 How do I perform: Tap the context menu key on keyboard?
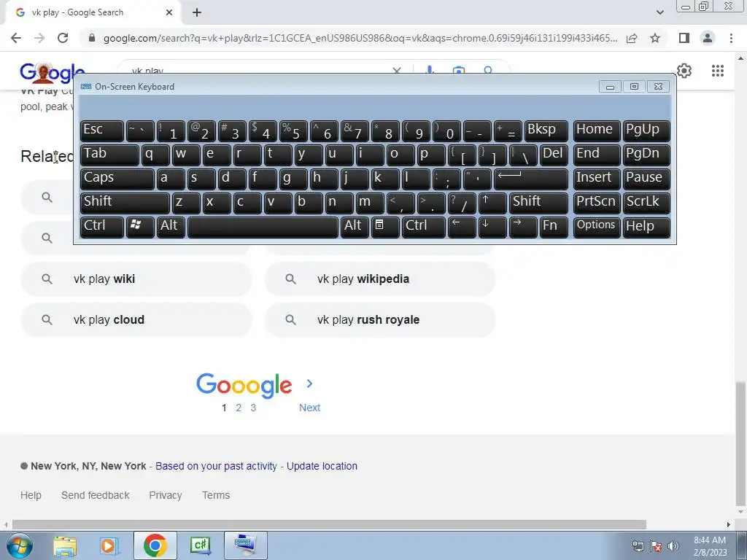coord(385,227)
